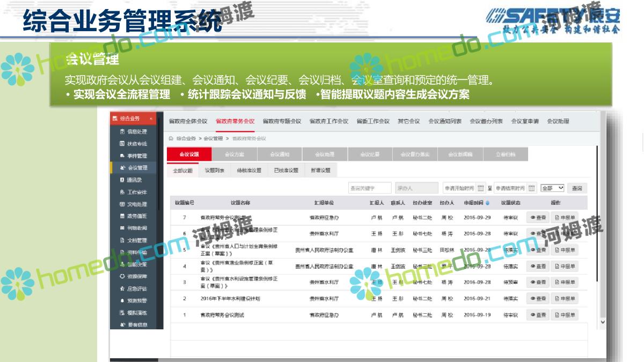
Task: Click 申报单 for agenda item number 7
Action: click(565, 218)
